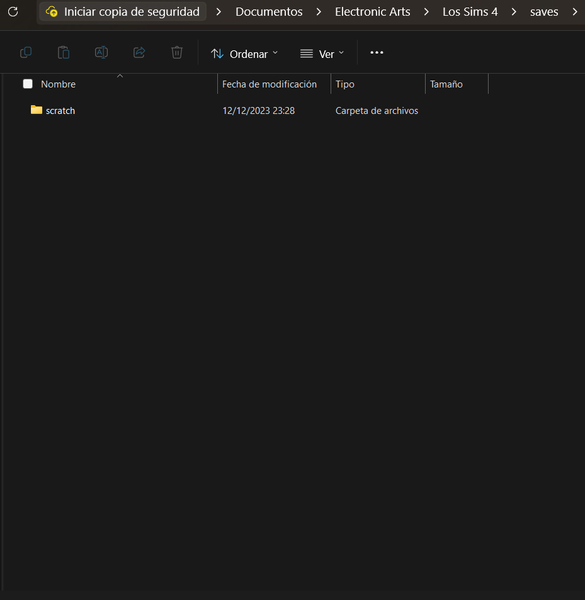Click the refresh icon in address bar
Image resolution: width=585 pixels, height=600 pixels.
(x=13, y=12)
